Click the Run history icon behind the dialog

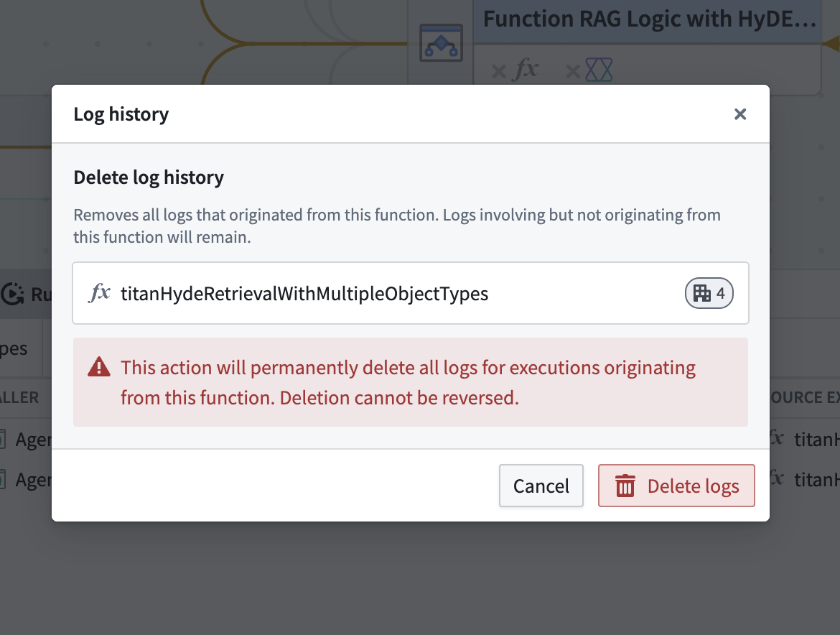(11, 294)
